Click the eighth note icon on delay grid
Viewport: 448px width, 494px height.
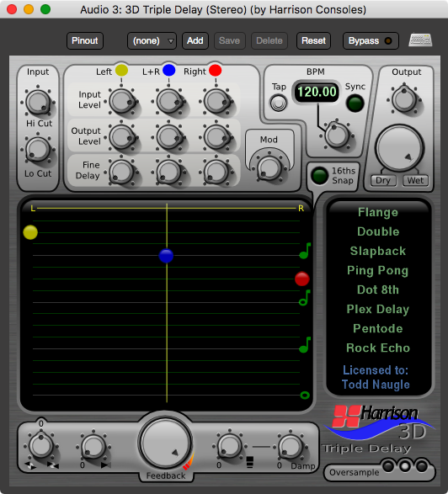click(305, 251)
